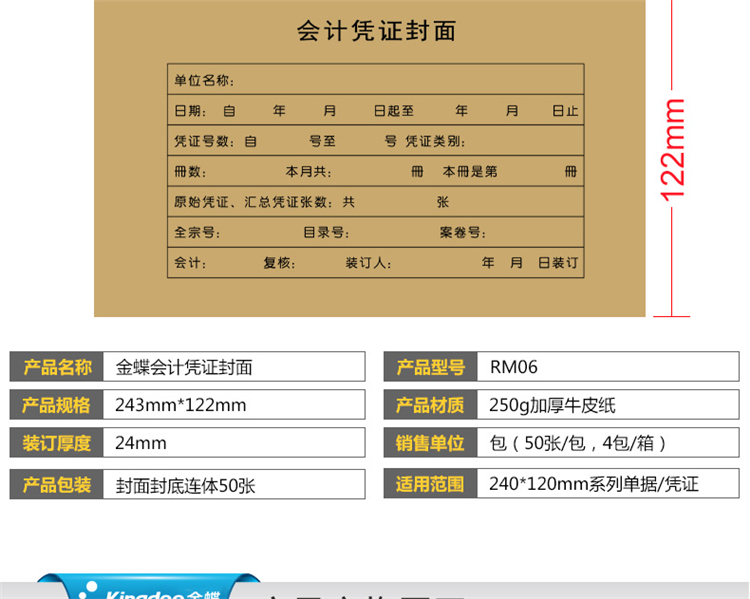Click the 产品材质 label
The image size is (750, 599).
click(430, 405)
